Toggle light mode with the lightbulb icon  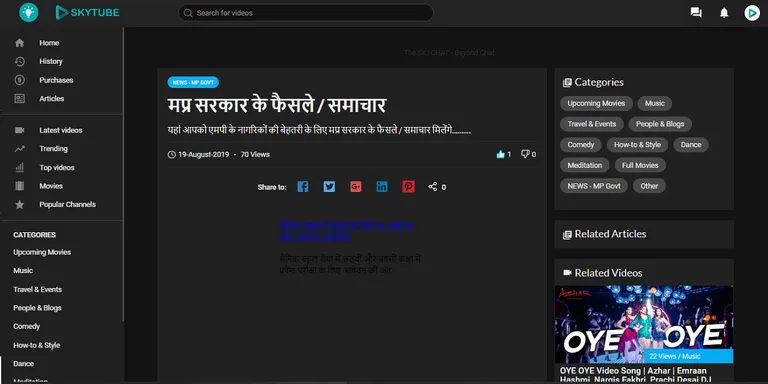click(28, 12)
